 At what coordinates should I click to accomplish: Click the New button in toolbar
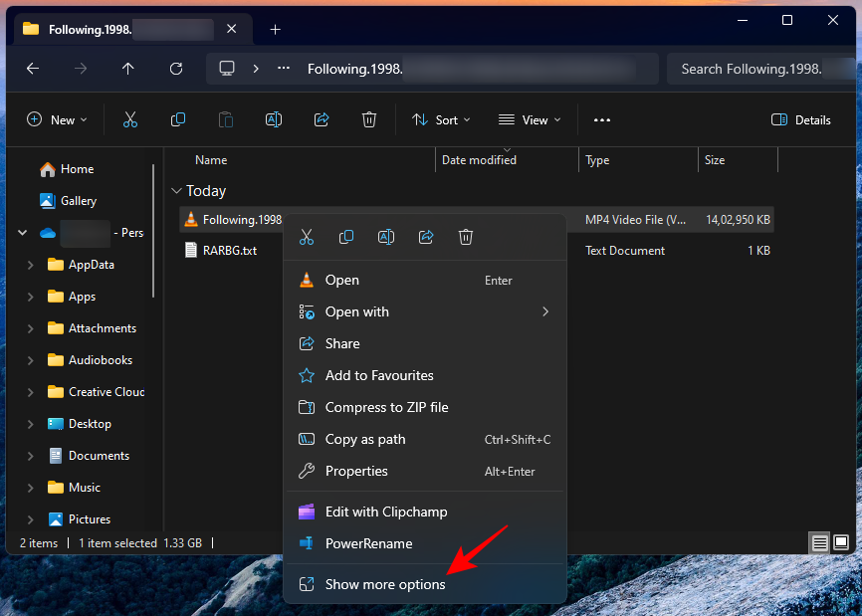[x=57, y=119]
